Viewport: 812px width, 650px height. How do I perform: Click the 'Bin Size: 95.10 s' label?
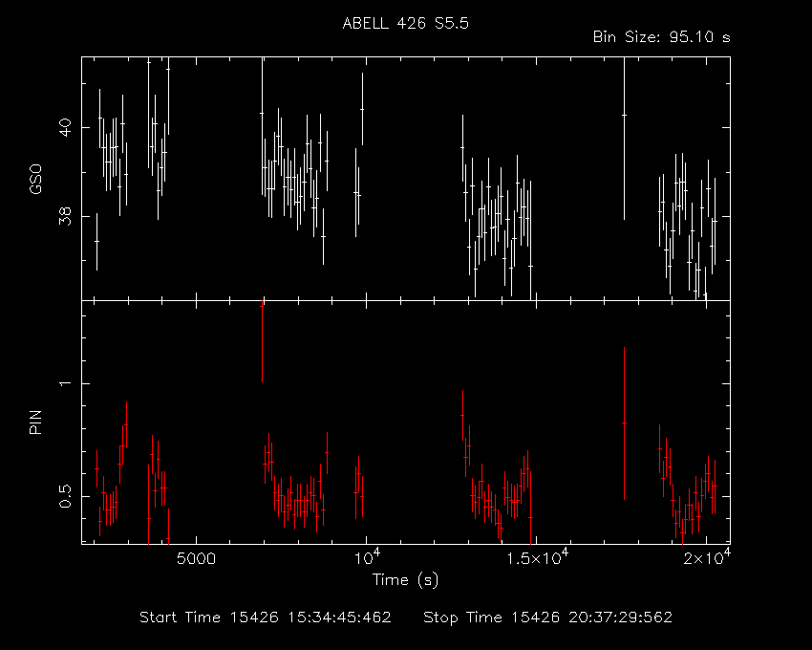(661, 37)
